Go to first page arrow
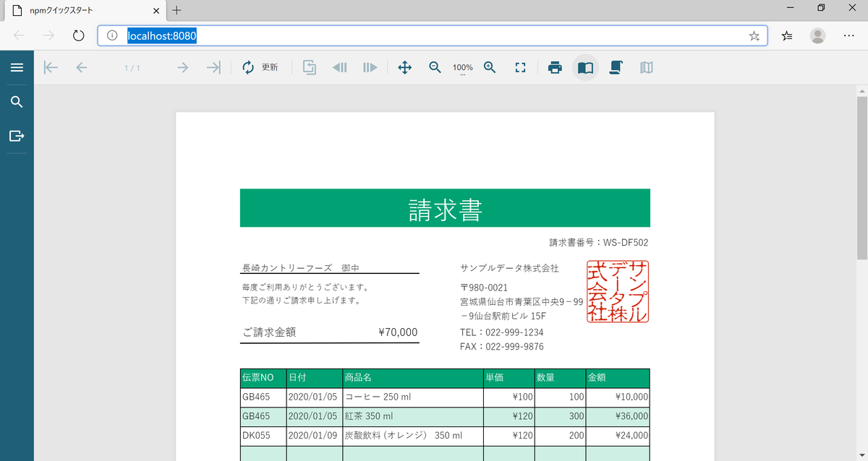Screen dimensions: 868x461 point(51,67)
